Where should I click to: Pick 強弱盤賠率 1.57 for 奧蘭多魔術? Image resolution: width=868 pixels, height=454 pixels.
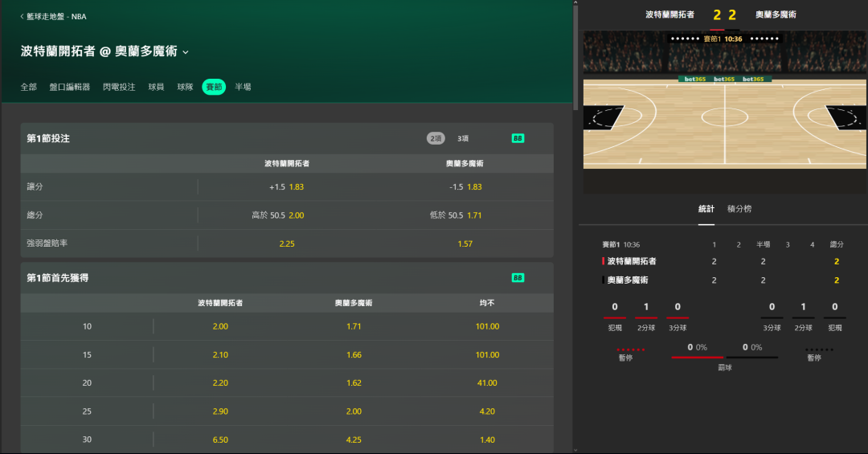coord(465,243)
